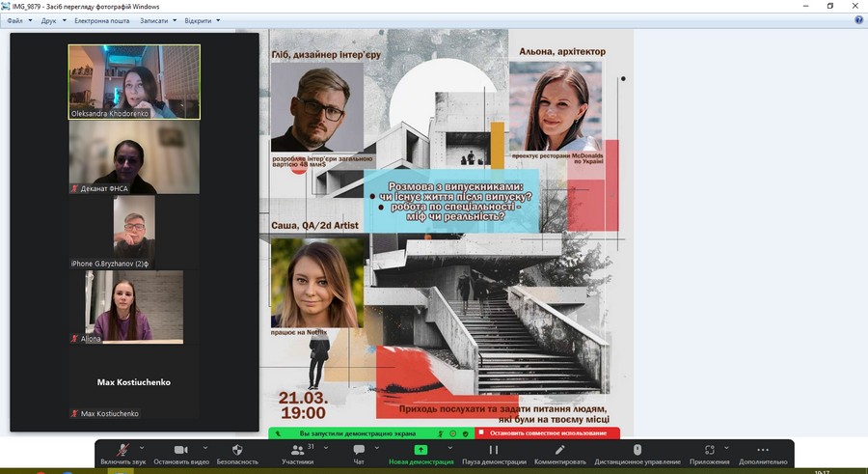Open the Чат chat icon
The image size is (868, 474).
pos(359,450)
